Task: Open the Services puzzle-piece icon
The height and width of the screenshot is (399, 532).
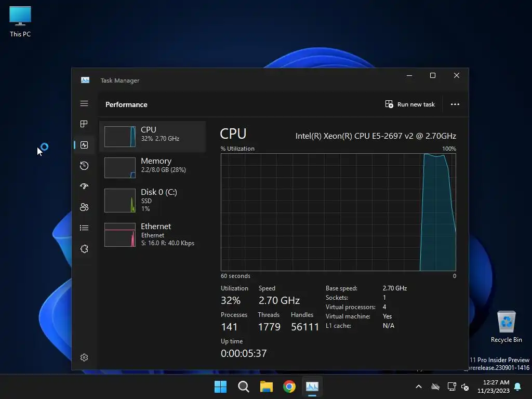Action: coord(84,249)
